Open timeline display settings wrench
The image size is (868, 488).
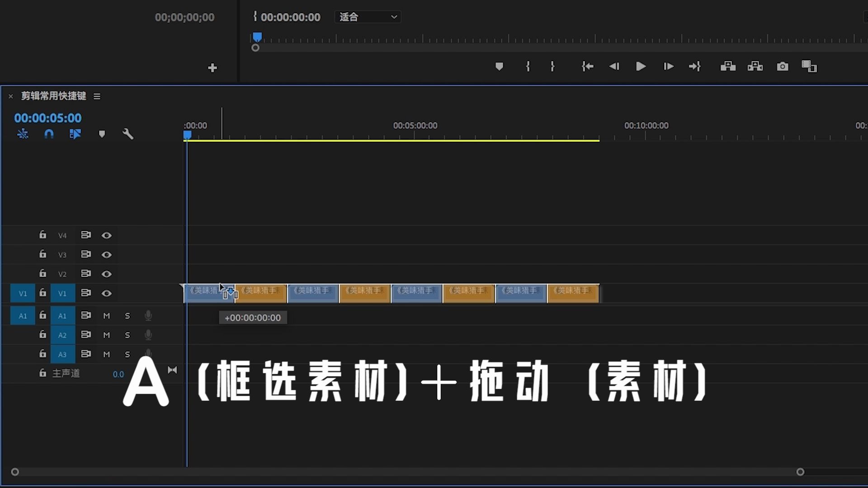(128, 134)
